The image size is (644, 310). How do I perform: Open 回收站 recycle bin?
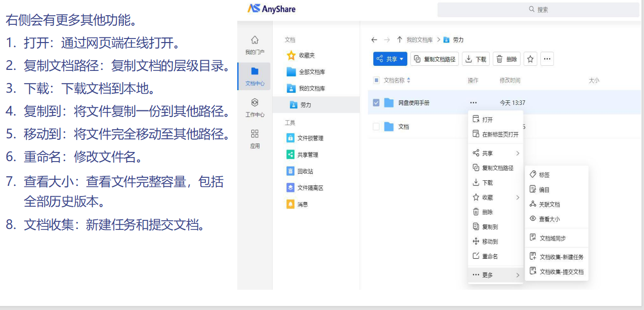click(305, 171)
